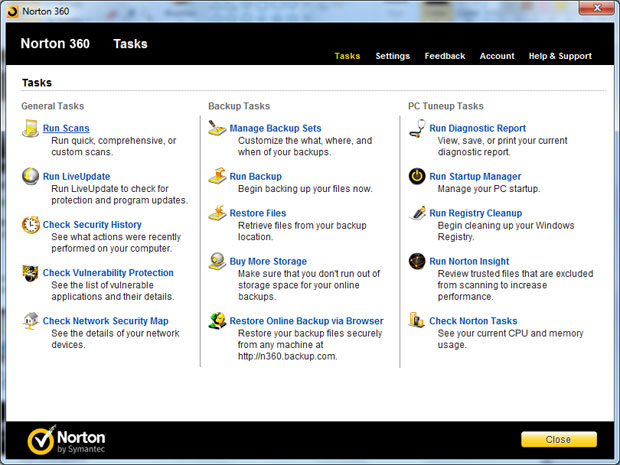Click the Norton by Symantec checkmark logo
The image size is (620, 465).
(41, 440)
